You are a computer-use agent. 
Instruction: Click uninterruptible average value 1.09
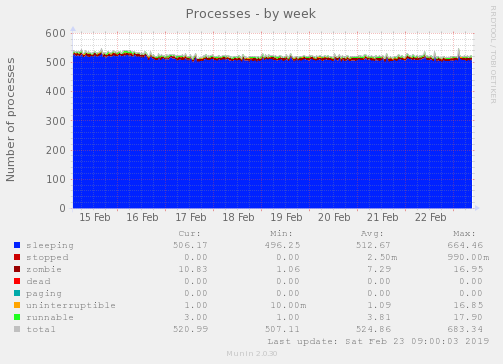pyautogui.click(x=379, y=305)
